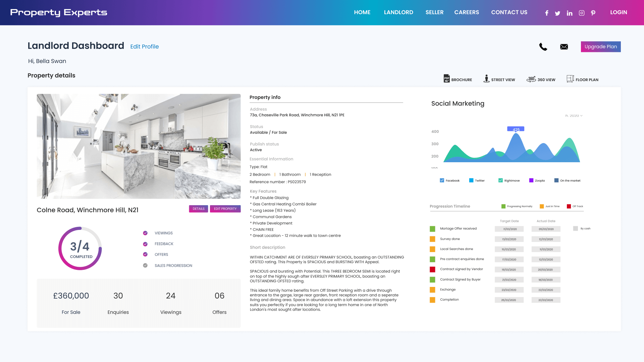This screenshot has height=362, width=644.
Task: Click the email envelope icon
Action: pyautogui.click(x=564, y=47)
